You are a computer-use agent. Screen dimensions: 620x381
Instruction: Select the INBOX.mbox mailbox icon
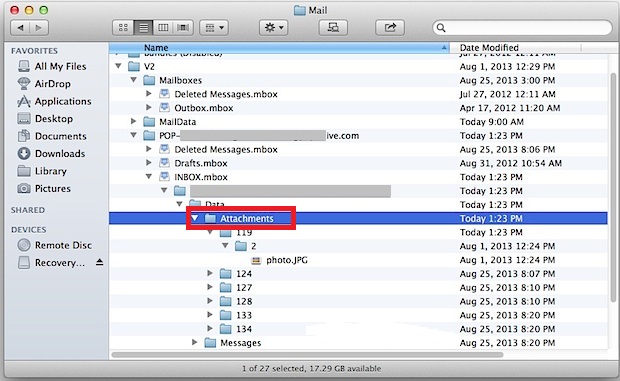coord(164,177)
